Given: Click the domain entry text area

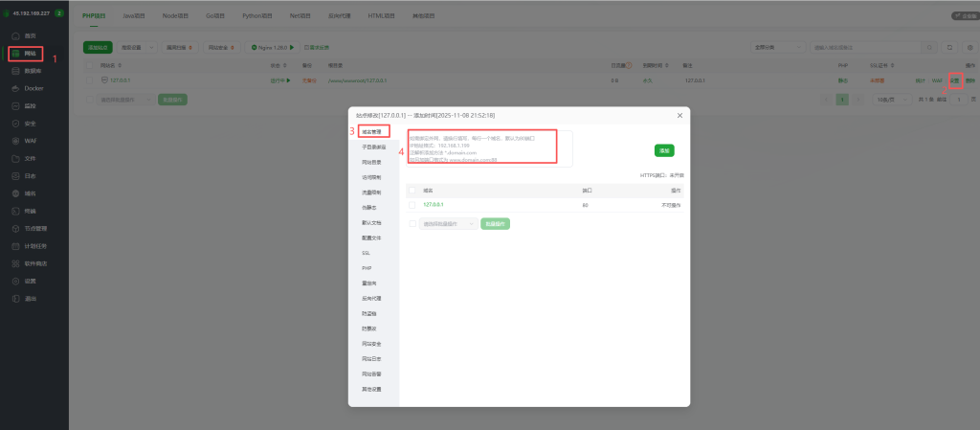Looking at the screenshot, I should 490,148.
